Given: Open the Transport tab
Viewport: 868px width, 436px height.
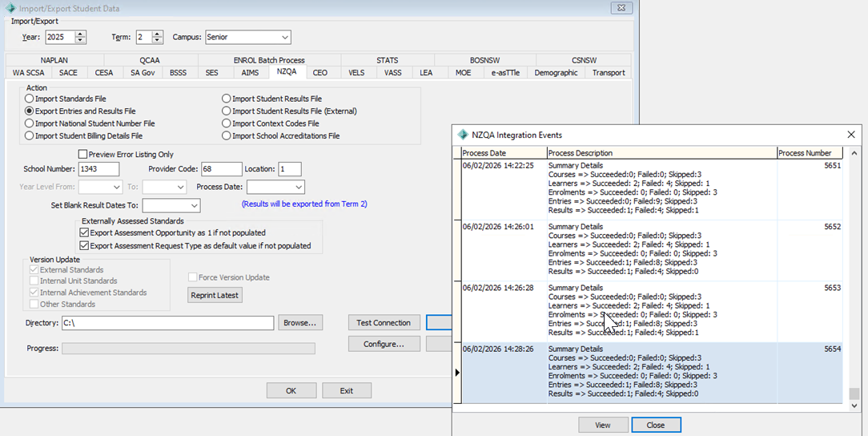Looking at the screenshot, I should pyautogui.click(x=609, y=73).
